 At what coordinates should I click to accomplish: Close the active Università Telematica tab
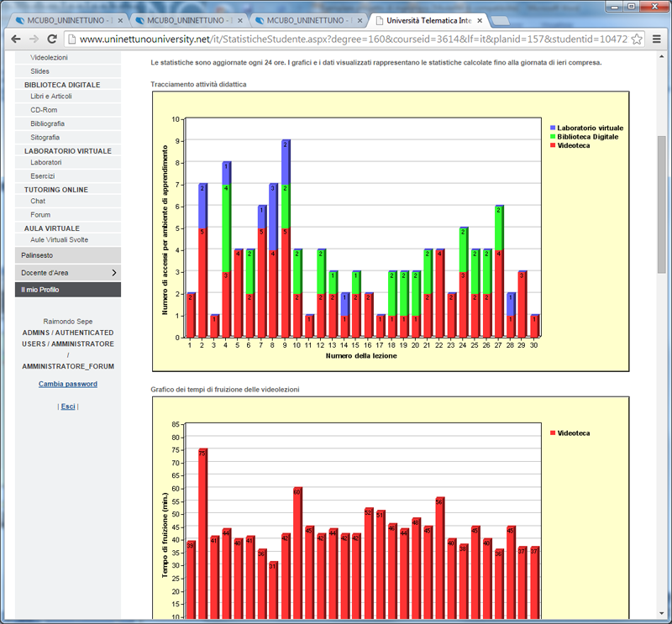[480, 19]
